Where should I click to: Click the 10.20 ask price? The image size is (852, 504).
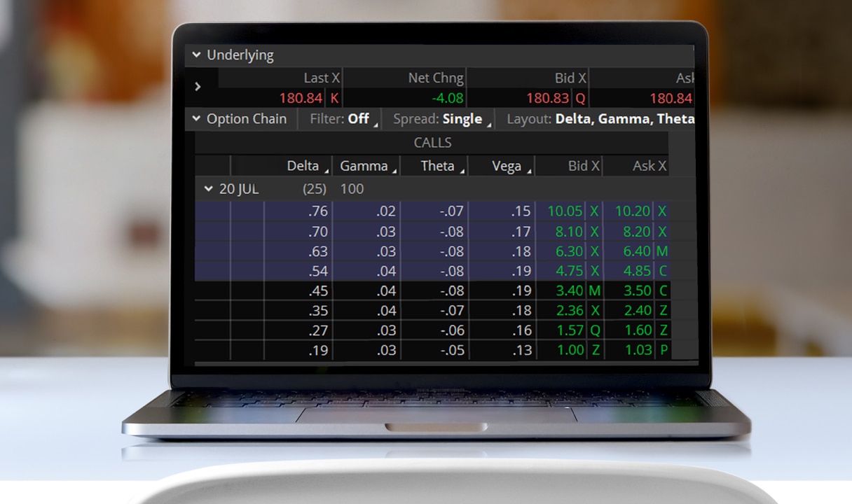[633, 211]
